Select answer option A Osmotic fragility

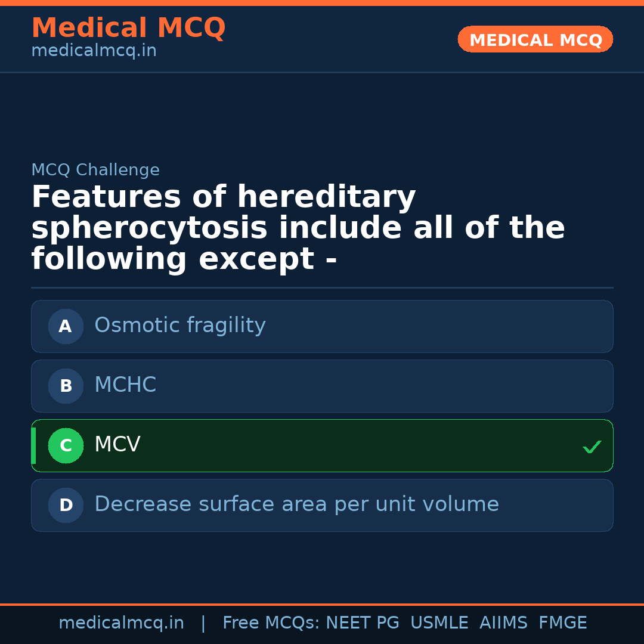(x=322, y=326)
